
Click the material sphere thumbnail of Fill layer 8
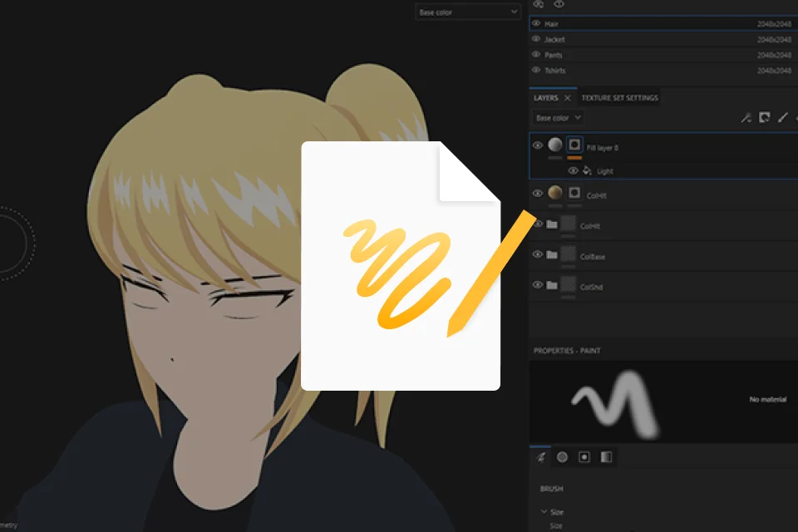555,145
